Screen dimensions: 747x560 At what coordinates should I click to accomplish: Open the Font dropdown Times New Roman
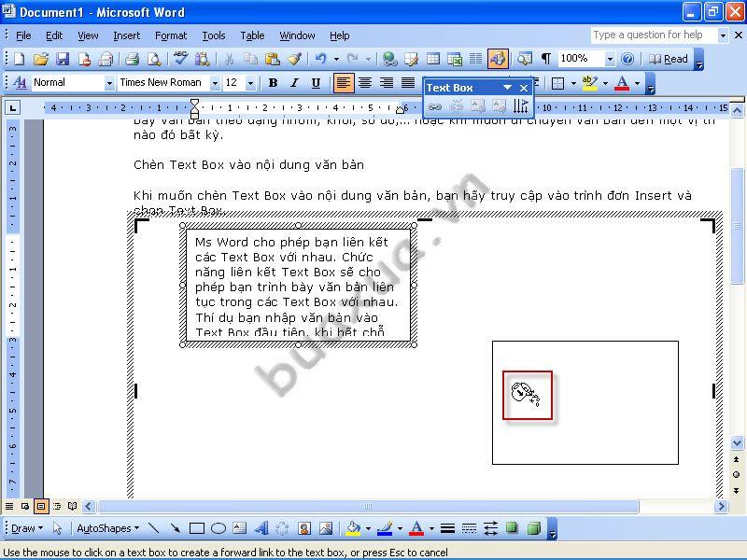215,83
